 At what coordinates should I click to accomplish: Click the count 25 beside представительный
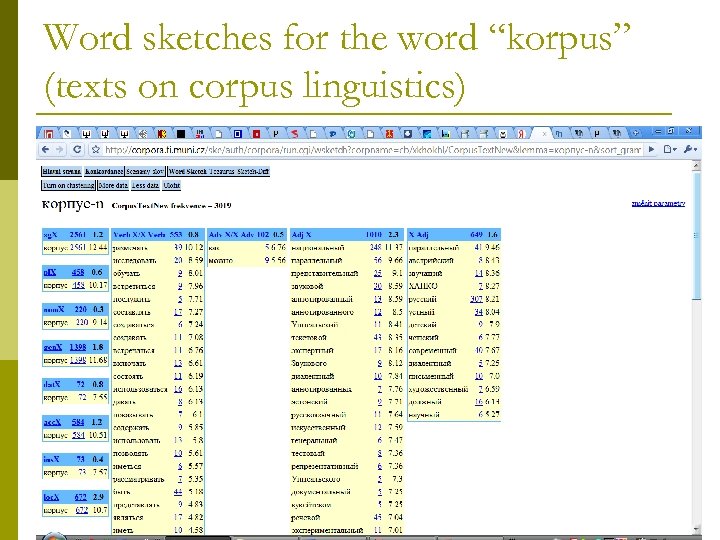377,273
